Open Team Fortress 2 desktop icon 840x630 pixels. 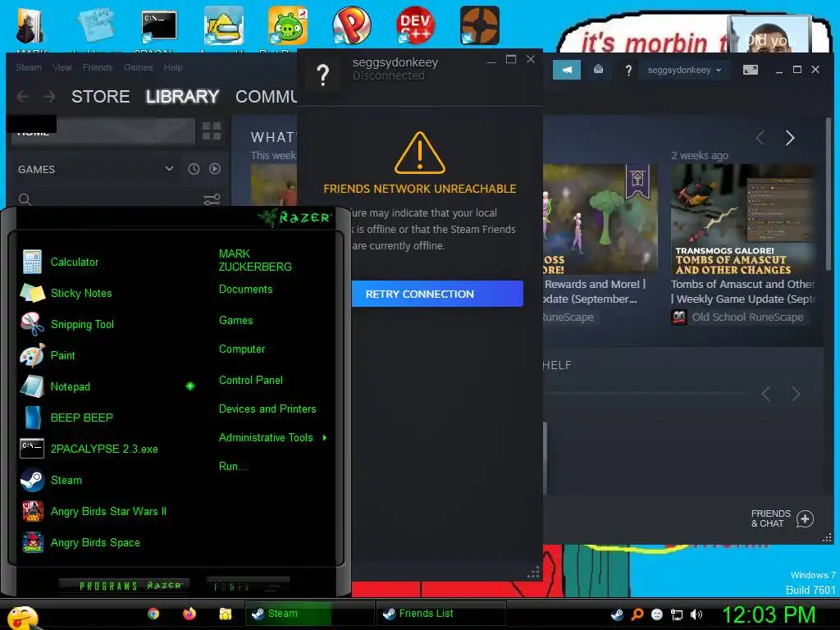479,25
